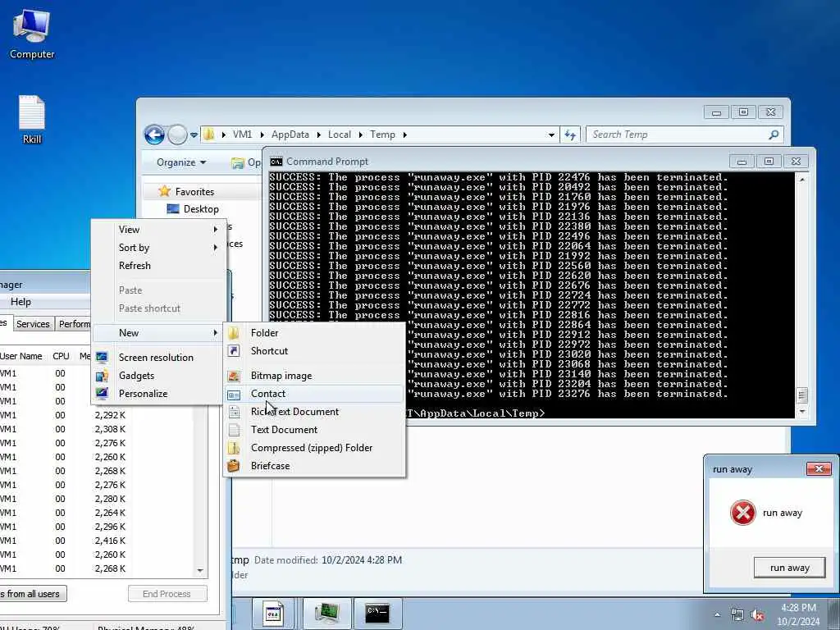Open Help menu in Task Manager
Screen dimensions: 840x630
21,302
